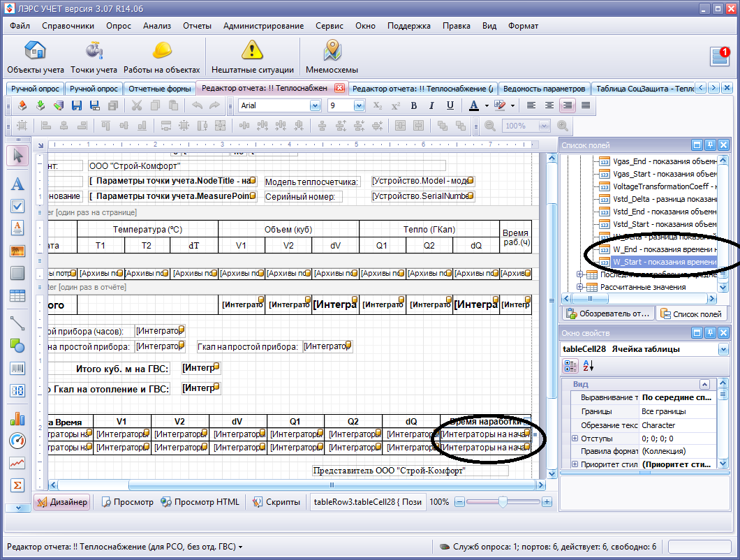Select the gauge tool

pos(17,441)
